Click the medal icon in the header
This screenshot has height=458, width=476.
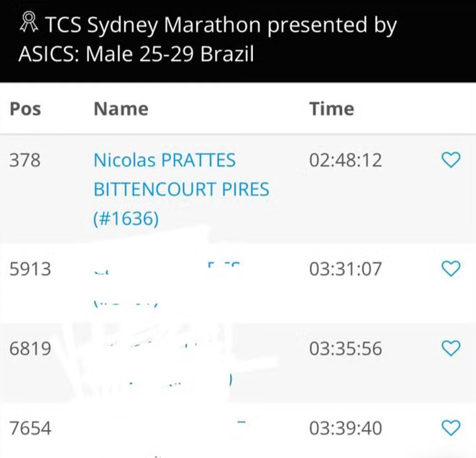(29, 23)
